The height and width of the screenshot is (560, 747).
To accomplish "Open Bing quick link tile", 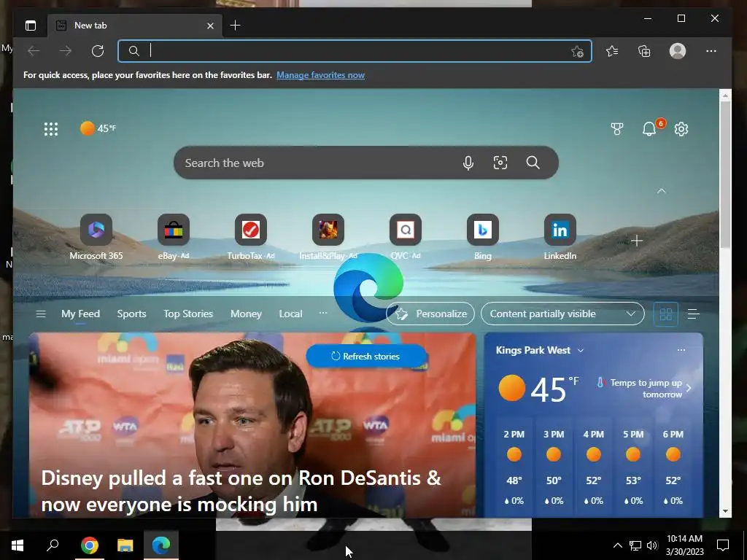I will pos(483,237).
